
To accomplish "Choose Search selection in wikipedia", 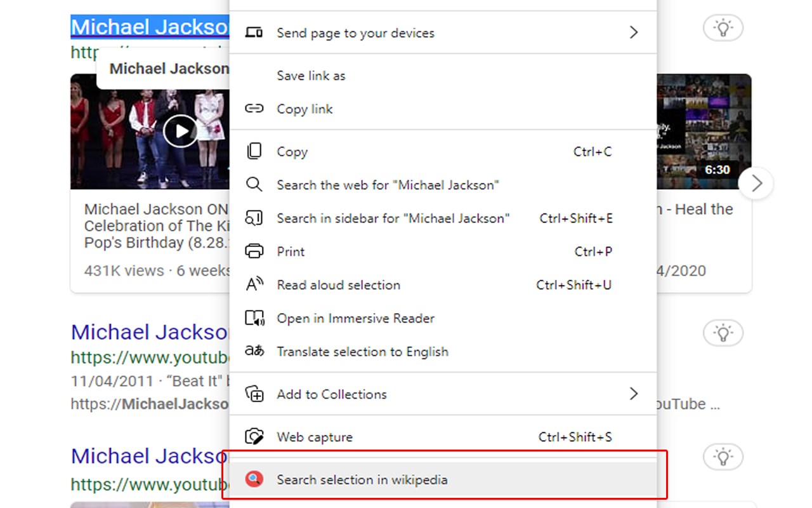I will click(442, 479).
